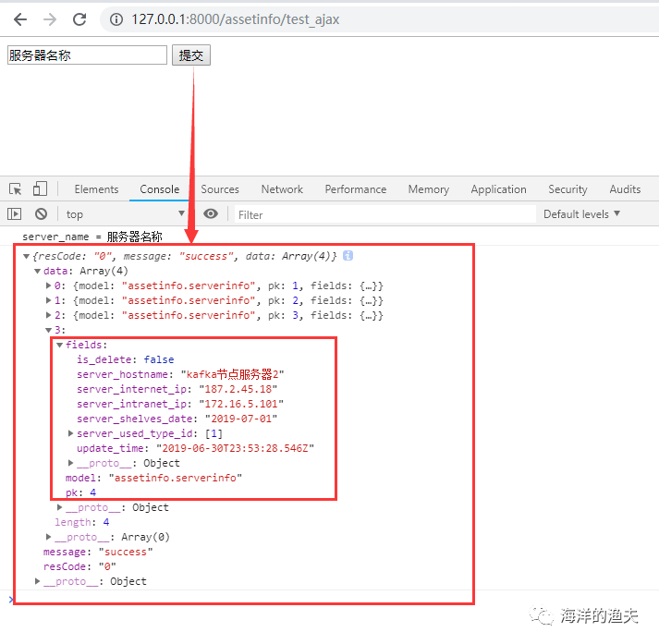
Task: Click the 提交 submit button
Action: (x=191, y=55)
